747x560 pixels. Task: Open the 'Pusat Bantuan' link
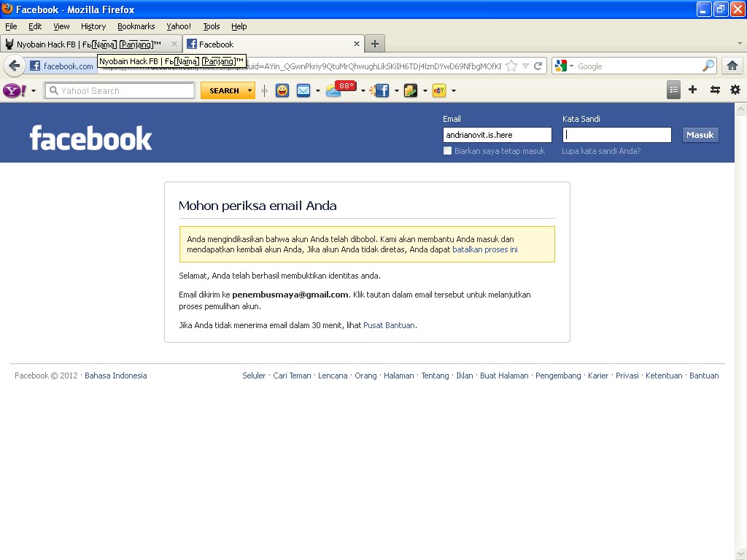coord(389,325)
